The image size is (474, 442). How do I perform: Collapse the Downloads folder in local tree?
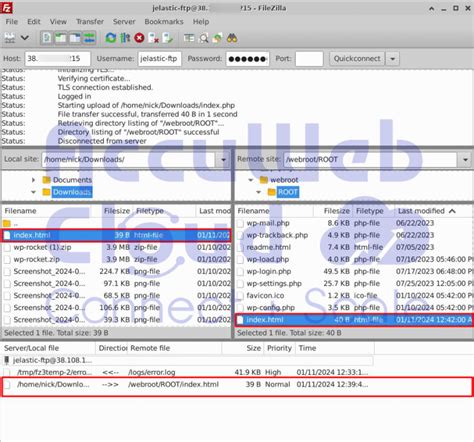click(x=33, y=192)
